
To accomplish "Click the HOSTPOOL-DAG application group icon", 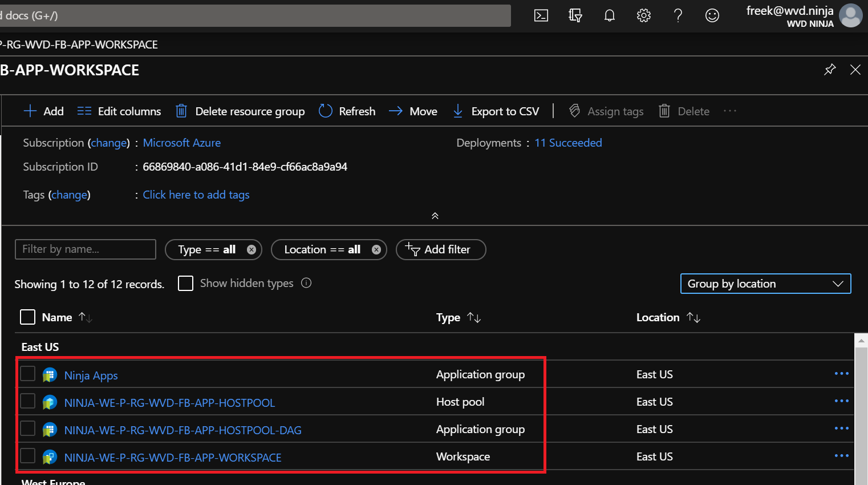I will point(50,430).
